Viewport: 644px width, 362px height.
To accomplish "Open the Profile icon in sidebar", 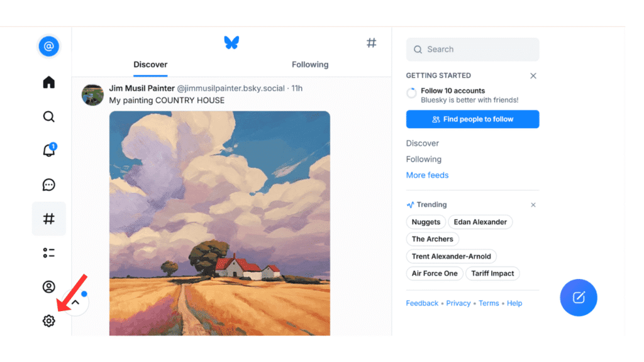I will (x=48, y=287).
